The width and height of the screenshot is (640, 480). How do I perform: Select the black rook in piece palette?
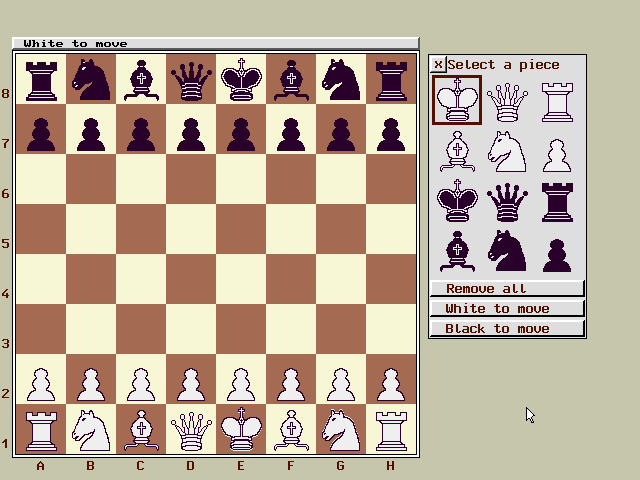(558, 202)
